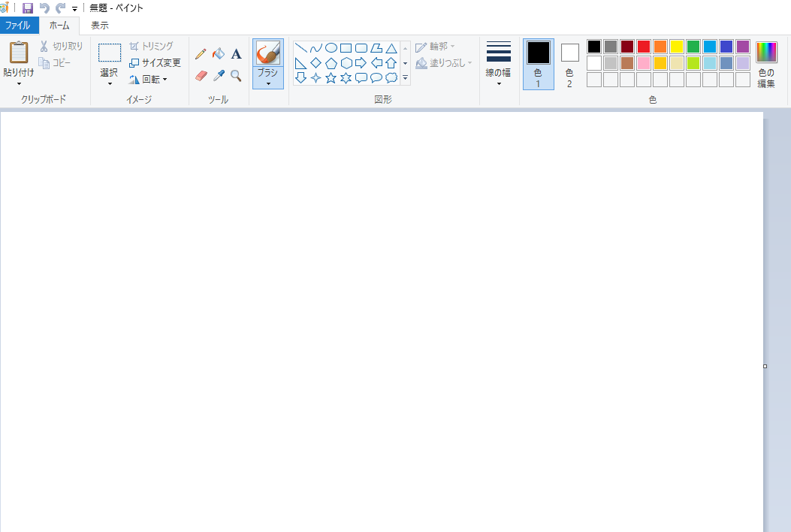The image size is (791, 532).
Task: Open the ファイル menu
Action: click(x=18, y=25)
